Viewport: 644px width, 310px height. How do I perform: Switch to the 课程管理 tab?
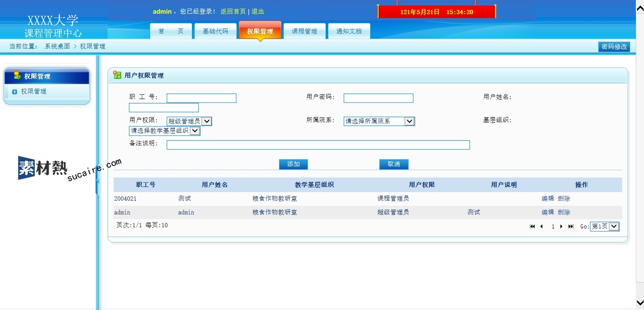[305, 31]
